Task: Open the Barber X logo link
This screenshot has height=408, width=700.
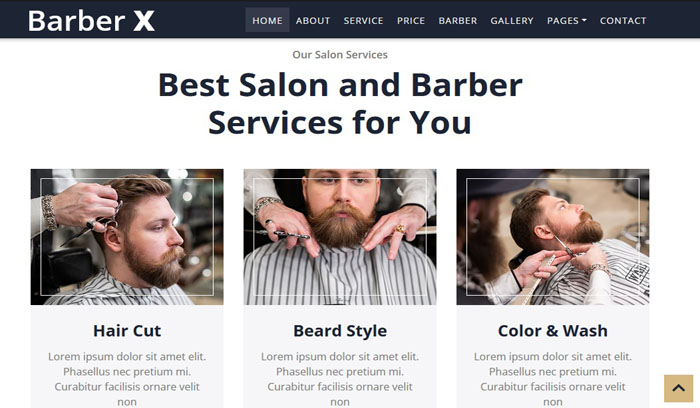Action: tap(92, 21)
